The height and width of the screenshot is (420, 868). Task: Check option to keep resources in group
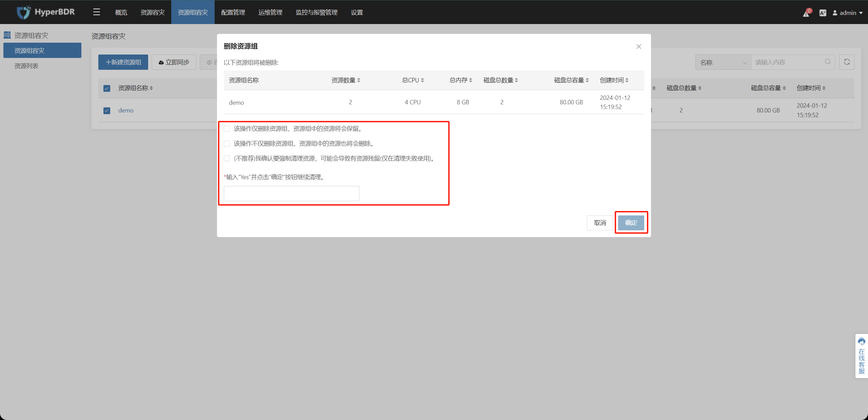[227, 129]
